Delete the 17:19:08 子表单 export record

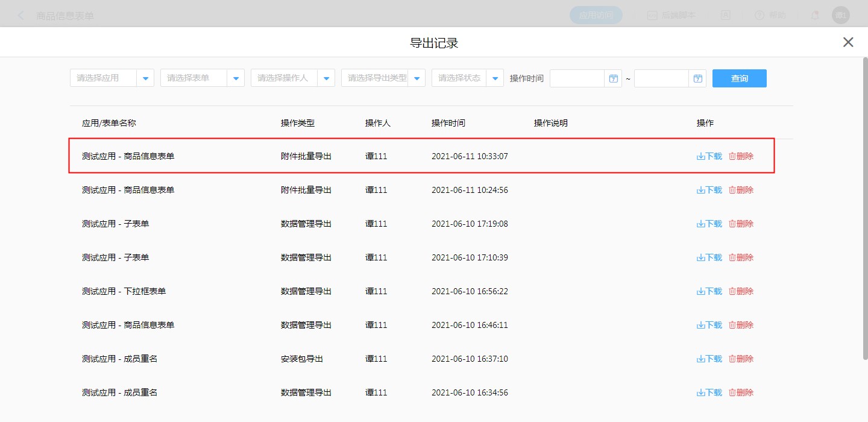tap(741, 224)
